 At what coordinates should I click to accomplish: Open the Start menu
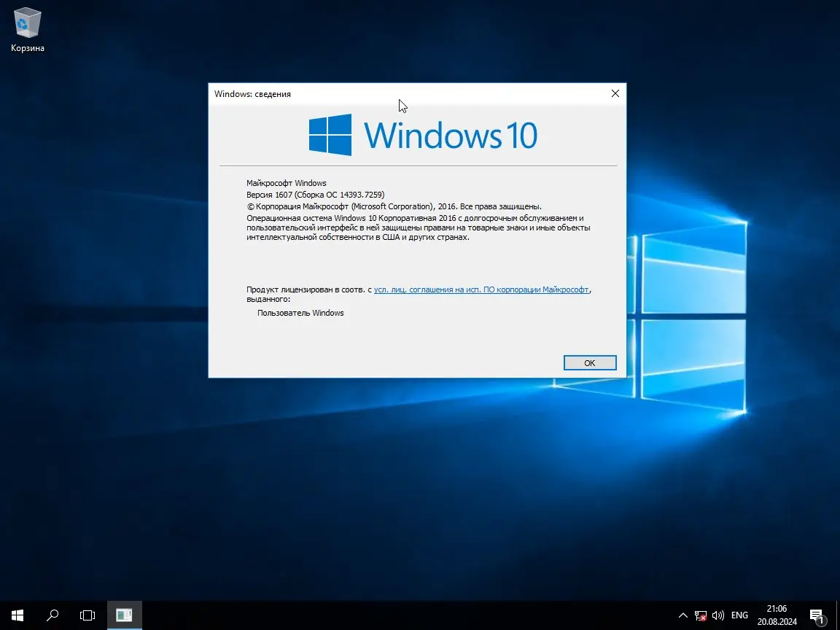tap(17, 615)
